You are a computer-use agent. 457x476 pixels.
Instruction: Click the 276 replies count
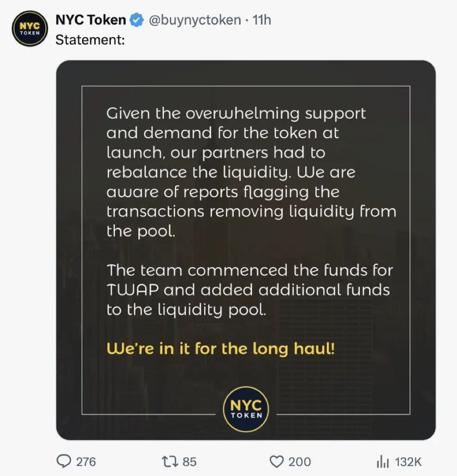click(x=86, y=462)
